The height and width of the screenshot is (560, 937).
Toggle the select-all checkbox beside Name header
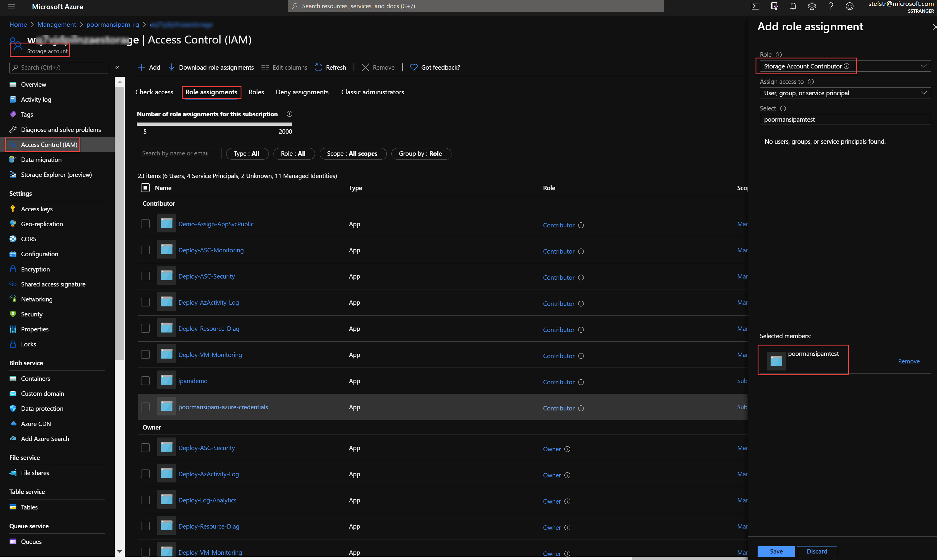(145, 187)
